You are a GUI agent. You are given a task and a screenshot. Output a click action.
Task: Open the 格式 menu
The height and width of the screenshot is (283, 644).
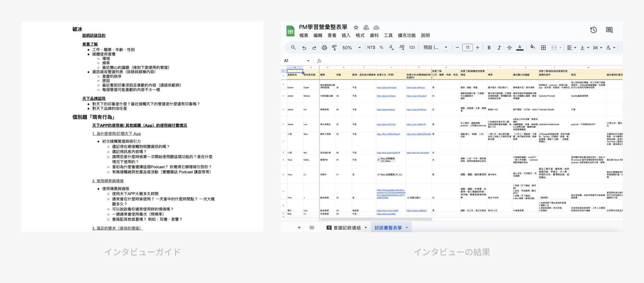coord(360,36)
